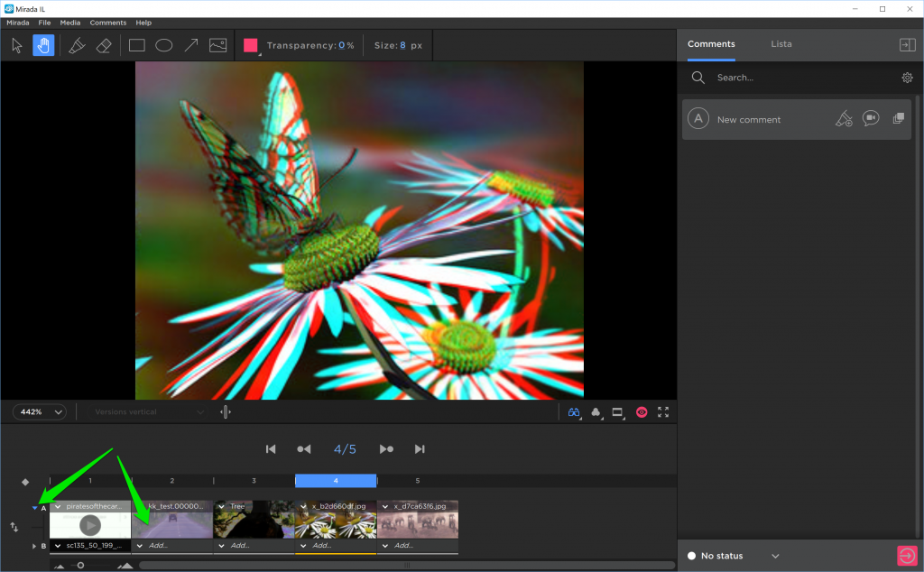Screen dimensions: 924x572
Task: Select timeline position 1
Action: pos(90,481)
